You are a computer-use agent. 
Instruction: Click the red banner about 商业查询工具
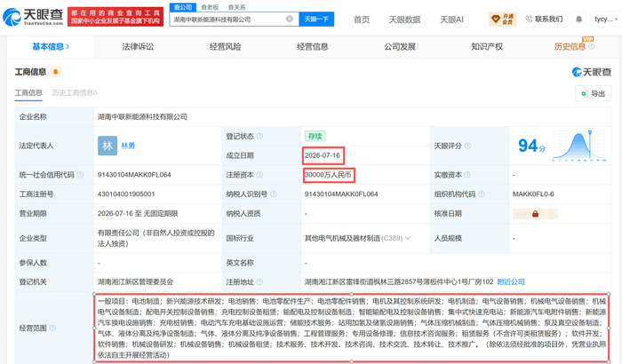[x=116, y=17]
